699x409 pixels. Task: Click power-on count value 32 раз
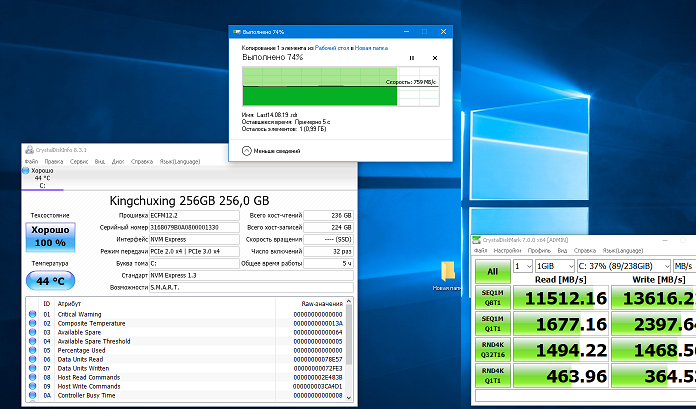tap(329, 252)
